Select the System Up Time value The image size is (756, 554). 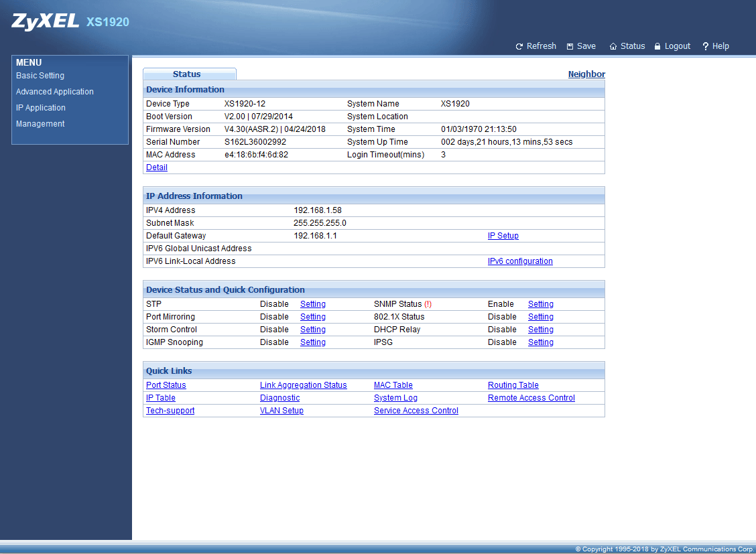pyautogui.click(x=506, y=142)
